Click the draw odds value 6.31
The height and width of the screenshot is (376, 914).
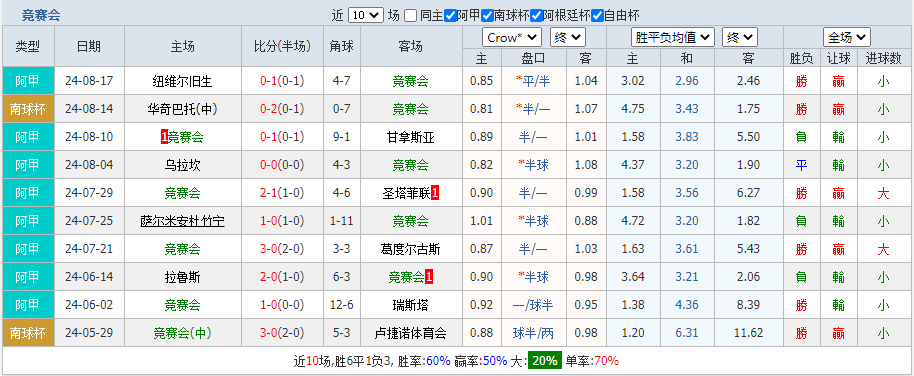(x=687, y=333)
